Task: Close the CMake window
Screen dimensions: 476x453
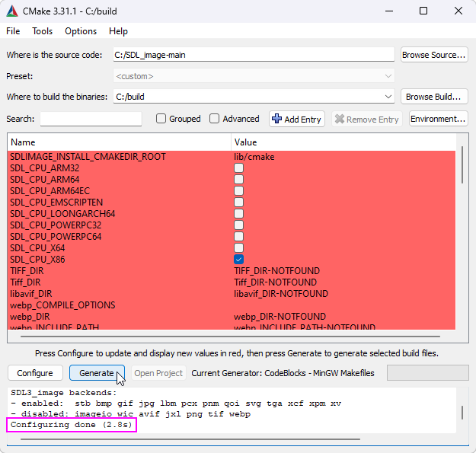Action: 458,11
